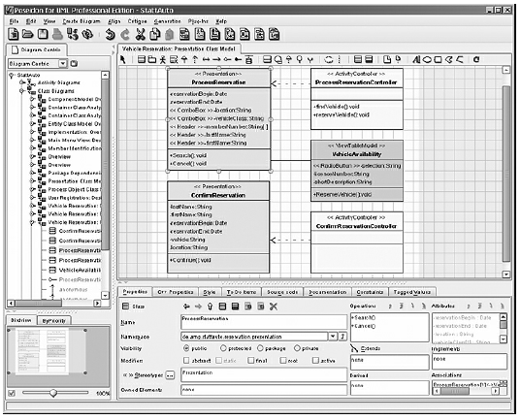Expand the Package Dependencies tree node
Screen dimensions: 521x420
(32, 173)
